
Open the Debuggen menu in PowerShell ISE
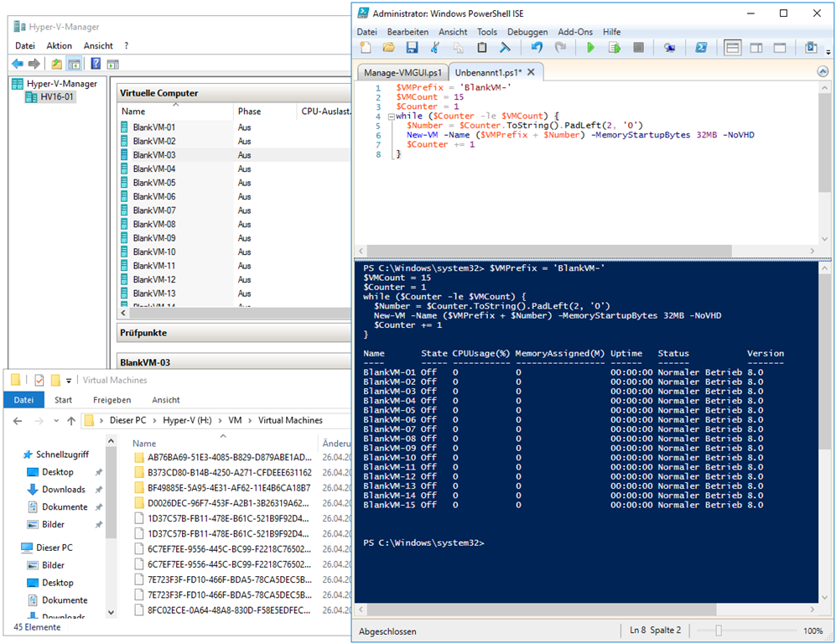[x=527, y=32]
